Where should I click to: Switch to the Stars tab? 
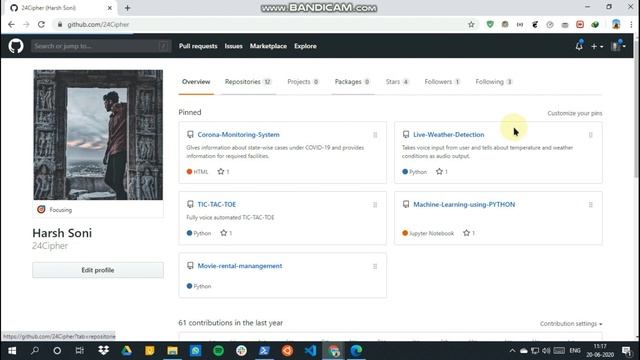(x=397, y=82)
